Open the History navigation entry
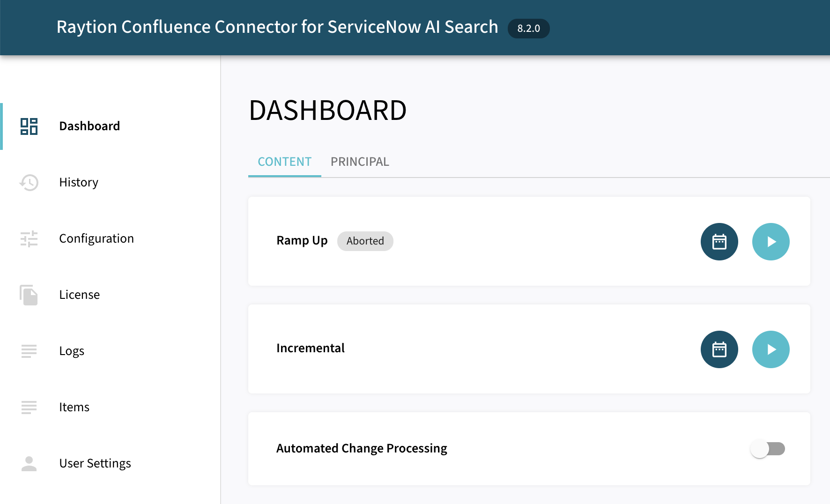Screen dimensions: 830x504 click(78, 182)
